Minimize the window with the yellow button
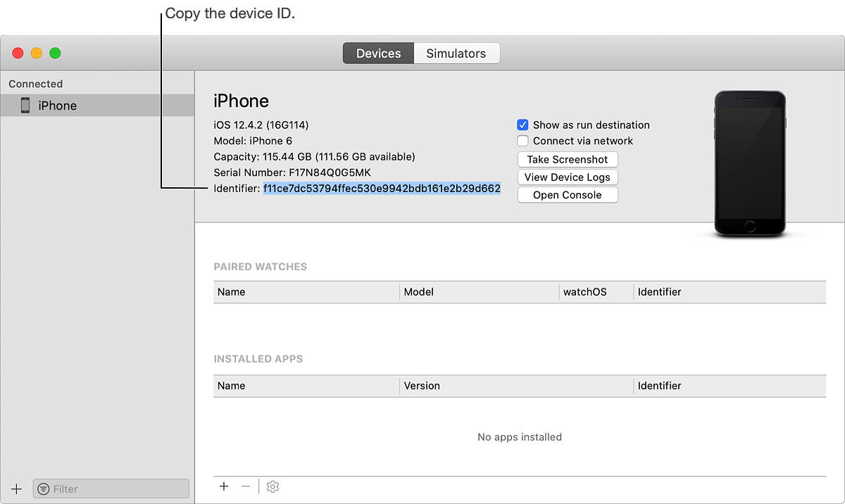Image resolution: width=845 pixels, height=504 pixels. pyautogui.click(x=37, y=53)
